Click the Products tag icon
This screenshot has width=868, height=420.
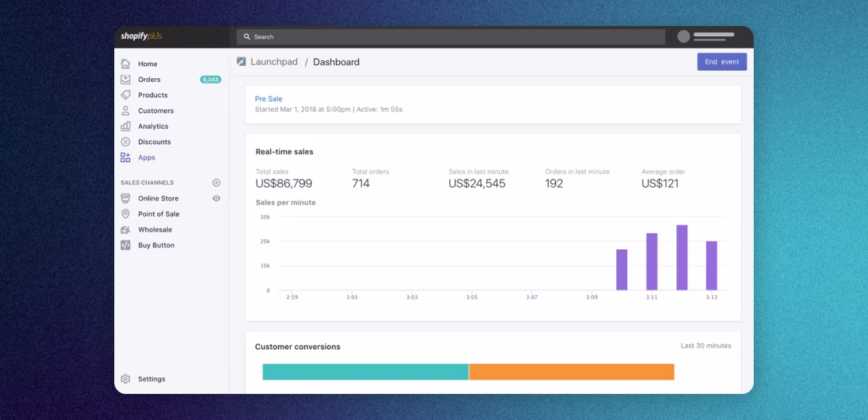126,95
